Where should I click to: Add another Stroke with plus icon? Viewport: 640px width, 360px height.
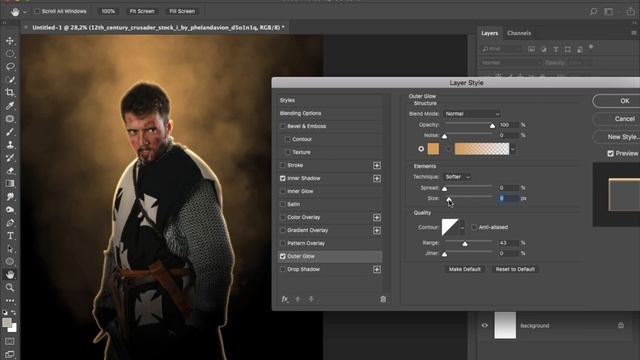tap(377, 165)
